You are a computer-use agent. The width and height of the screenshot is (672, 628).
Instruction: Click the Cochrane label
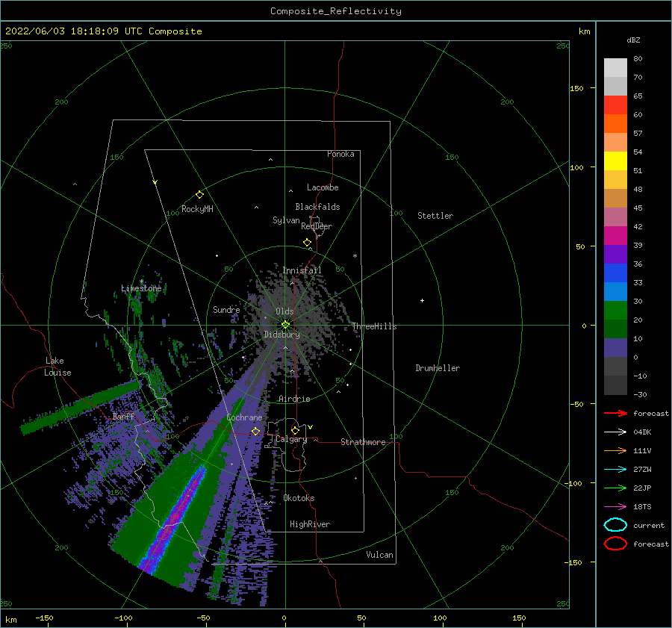[x=244, y=417]
